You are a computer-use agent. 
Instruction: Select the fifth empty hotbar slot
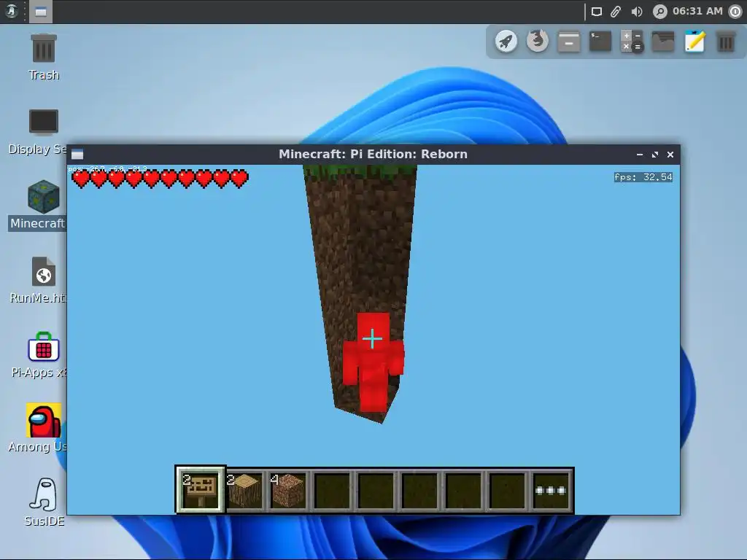coord(376,490)
